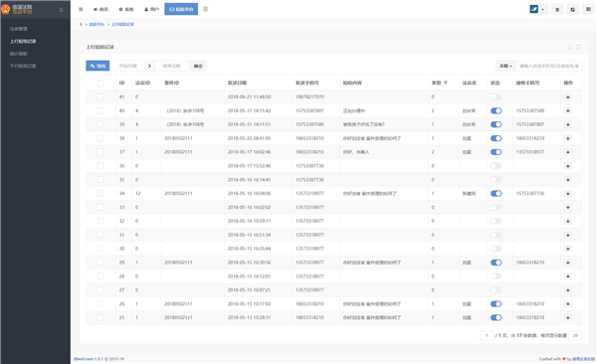
Task: Click the action icon for row ID 30
Action: (568, 249)
